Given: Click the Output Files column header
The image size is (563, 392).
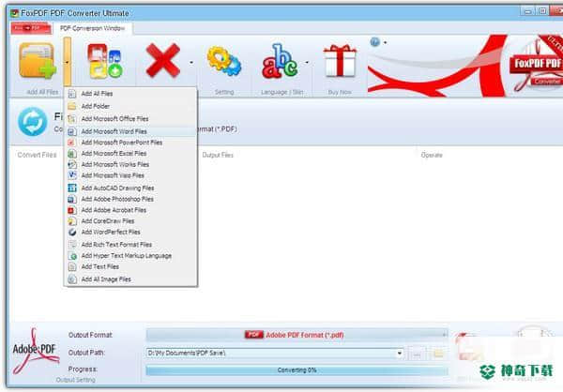Looking at the screenshot, I should [x=218, y=155].
